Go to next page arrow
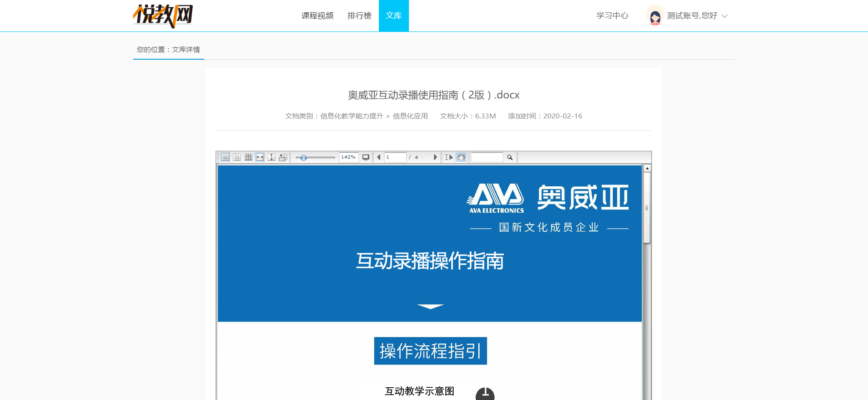The width and height of the screenshot is (868, 400). 435,157
